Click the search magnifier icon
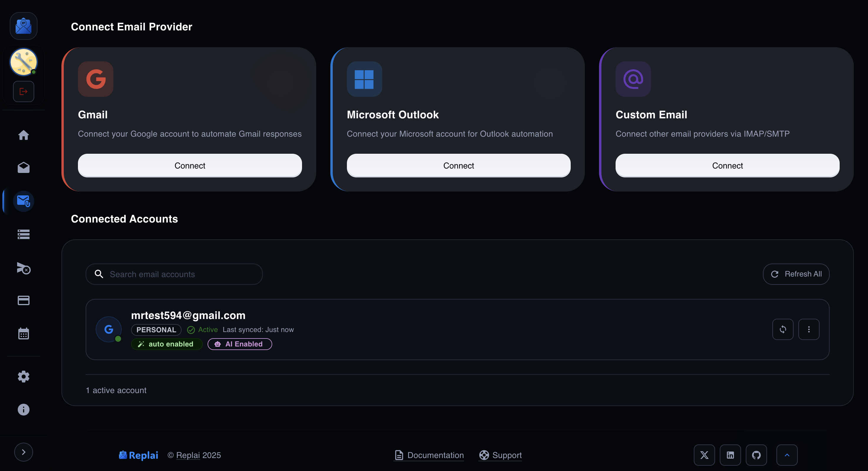868x471 pixels. click(x=99, y=274)
